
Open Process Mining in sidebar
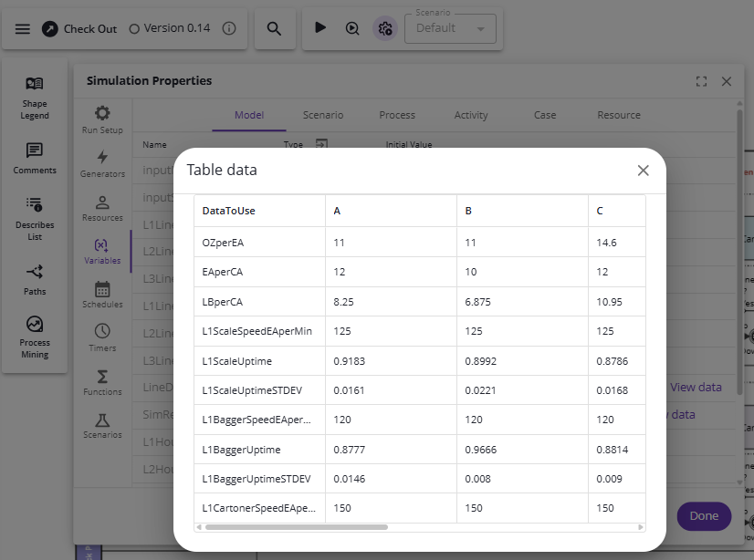35,337
